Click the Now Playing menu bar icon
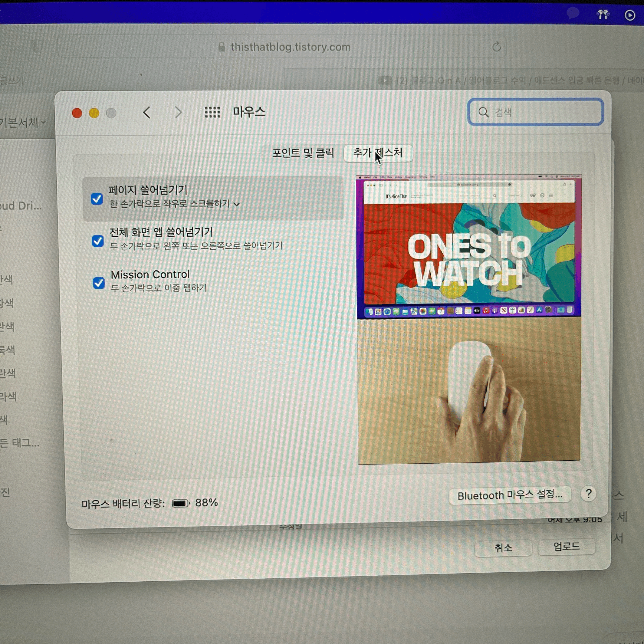This screenshot has width=644, height=644. tap(630, 15)
